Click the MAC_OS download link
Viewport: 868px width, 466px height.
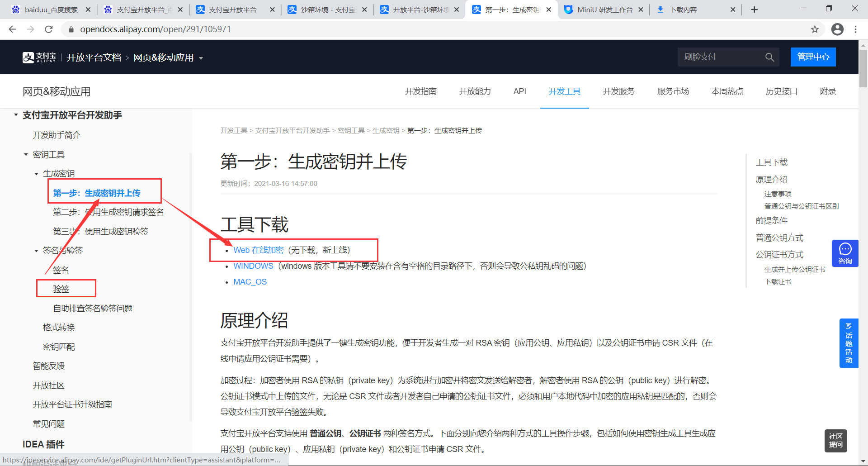(x=250, y=282)
